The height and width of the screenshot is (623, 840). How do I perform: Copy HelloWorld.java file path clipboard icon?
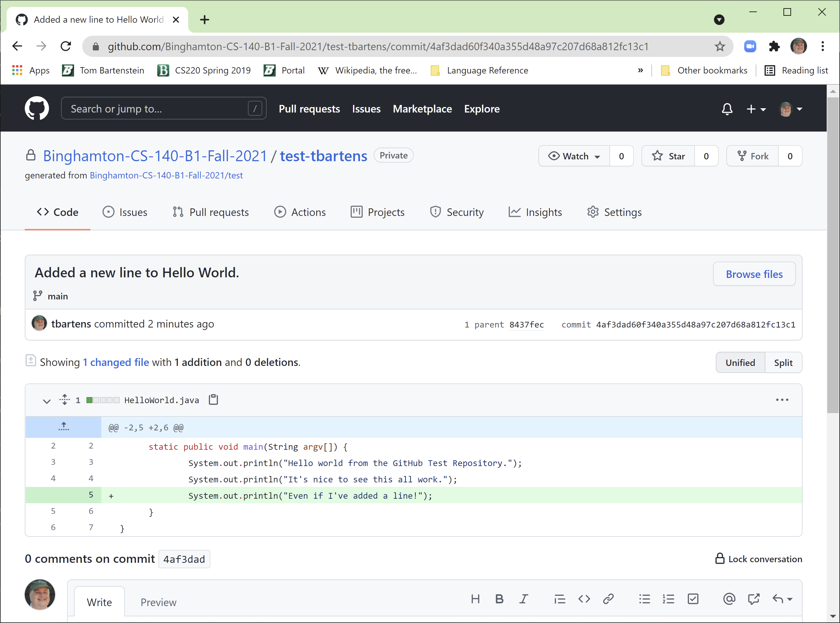pos(213,400)
